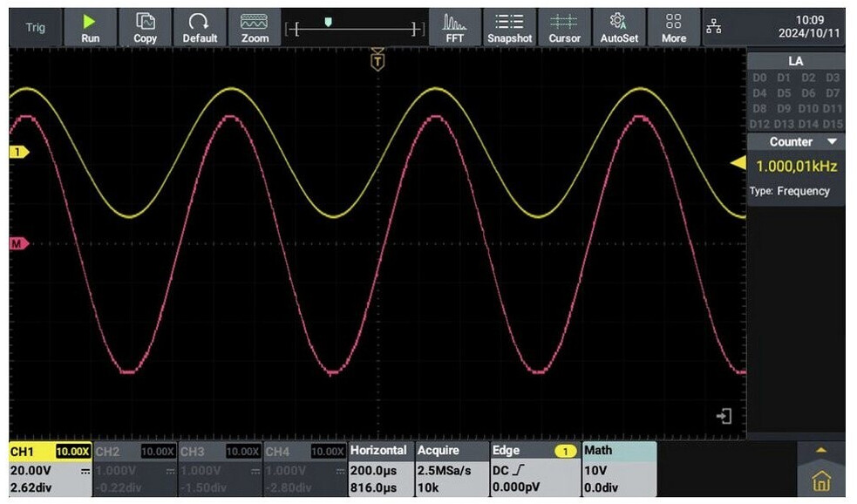Toggle digital channel D4

759,93
